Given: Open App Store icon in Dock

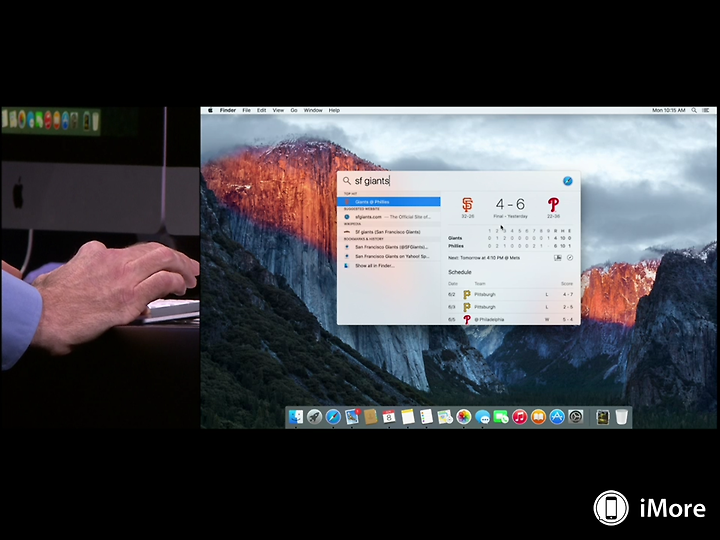Looking at the screenshot, I should pos(557,417).
